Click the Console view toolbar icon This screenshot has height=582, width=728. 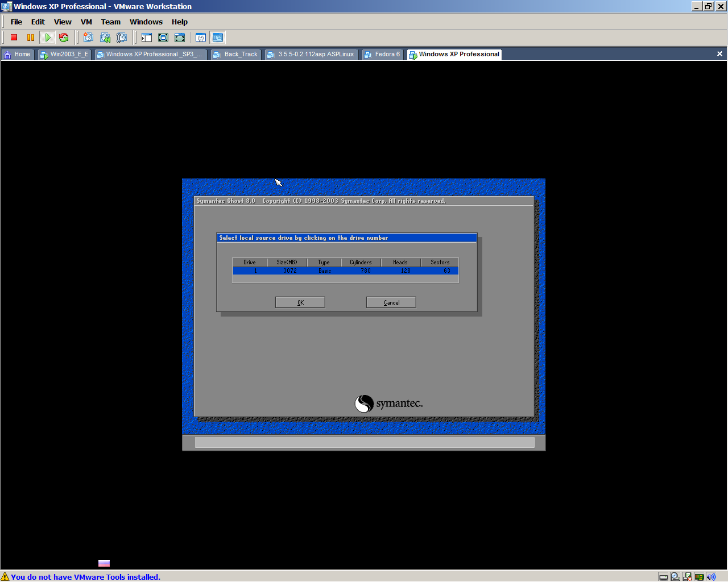(x=218, y=38)
